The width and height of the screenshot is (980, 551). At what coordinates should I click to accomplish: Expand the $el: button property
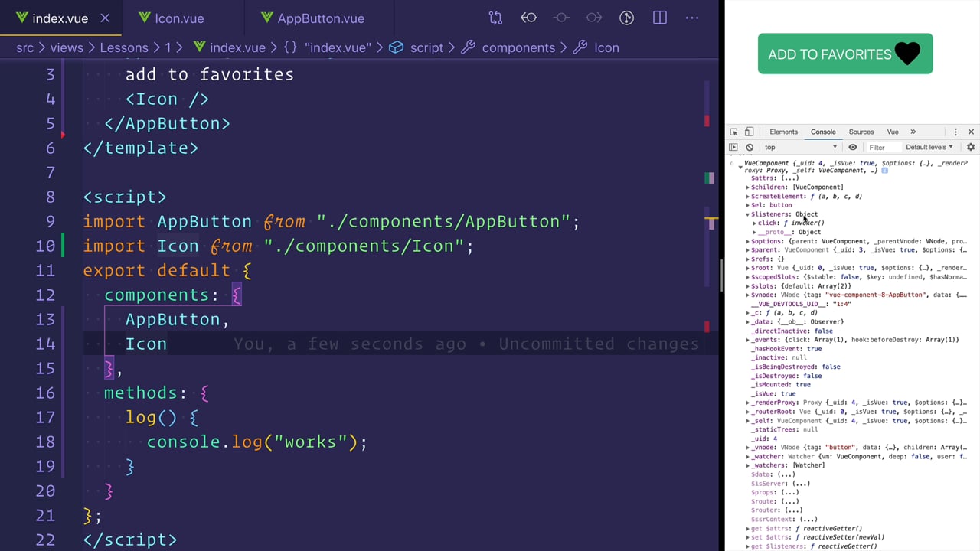748,205
